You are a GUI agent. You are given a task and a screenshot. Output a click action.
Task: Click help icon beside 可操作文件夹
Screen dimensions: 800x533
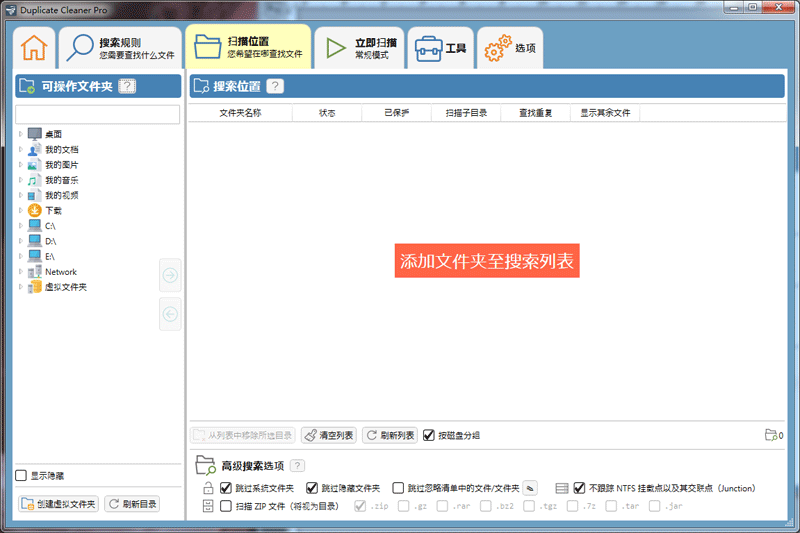coord(127,86)
